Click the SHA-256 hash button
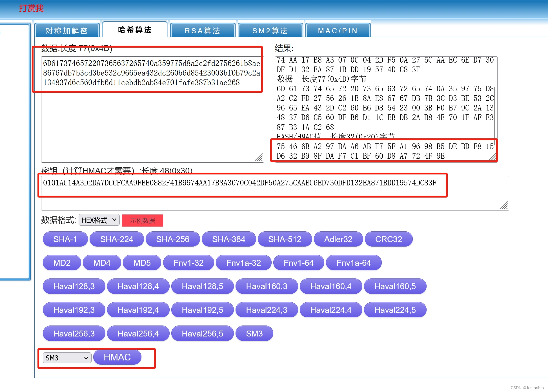The height and width of the screenshot is (392, 548). [x=173, y=239]
